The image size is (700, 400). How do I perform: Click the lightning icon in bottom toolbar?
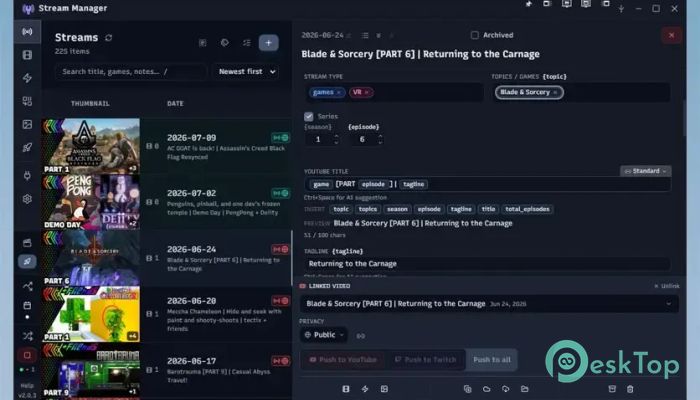365,389
